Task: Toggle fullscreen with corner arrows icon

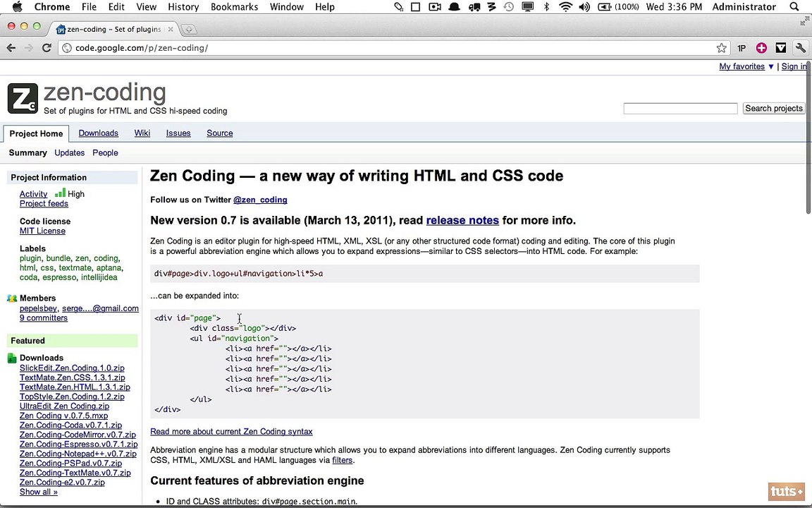Action: 804,21
